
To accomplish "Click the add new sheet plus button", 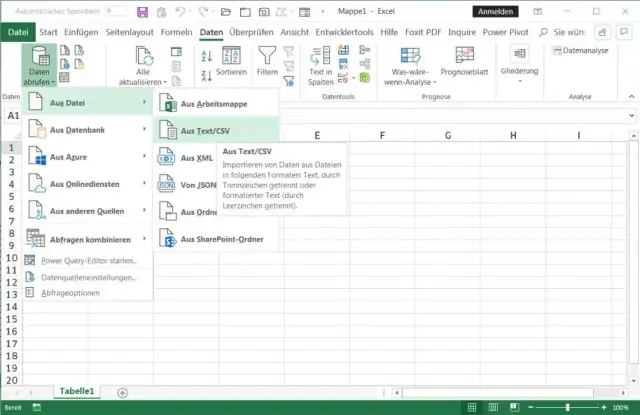I will click(x=122, y=392).
